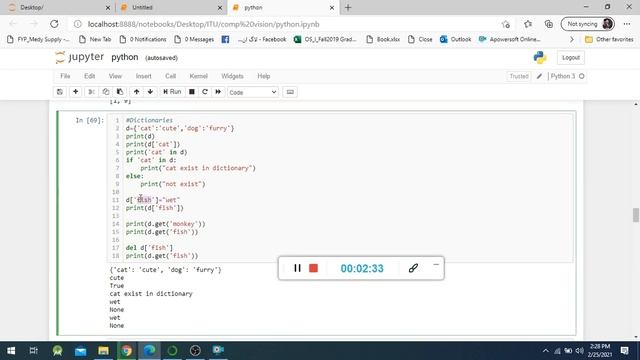Paste cells below icon
640x360 pixels.
coord(120,92)
